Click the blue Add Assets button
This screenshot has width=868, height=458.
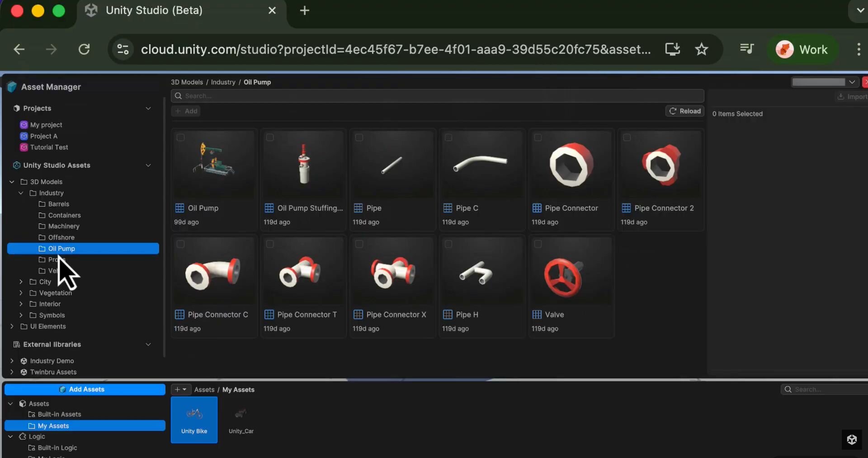(85, 389)
